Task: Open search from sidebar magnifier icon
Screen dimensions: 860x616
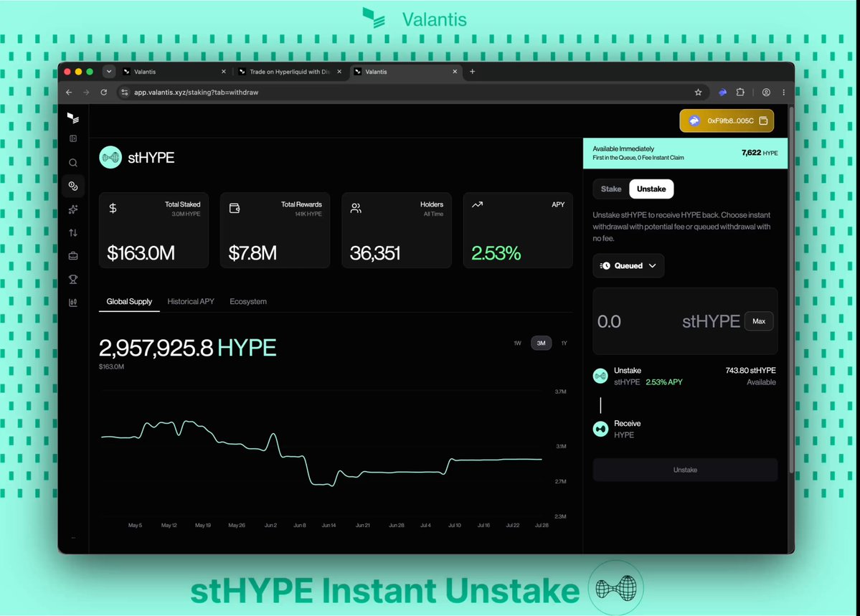Action: click(x=73, y=163)
